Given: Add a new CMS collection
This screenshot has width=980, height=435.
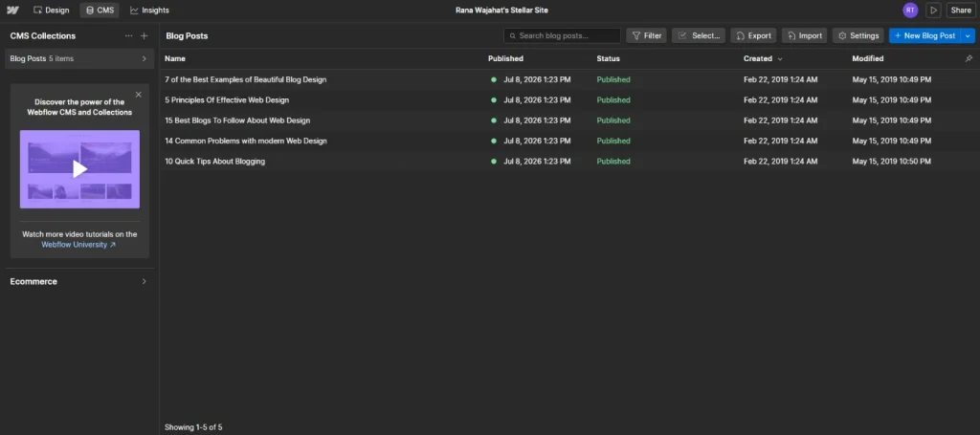Looking at the screenshot, I should click(145, 35).
